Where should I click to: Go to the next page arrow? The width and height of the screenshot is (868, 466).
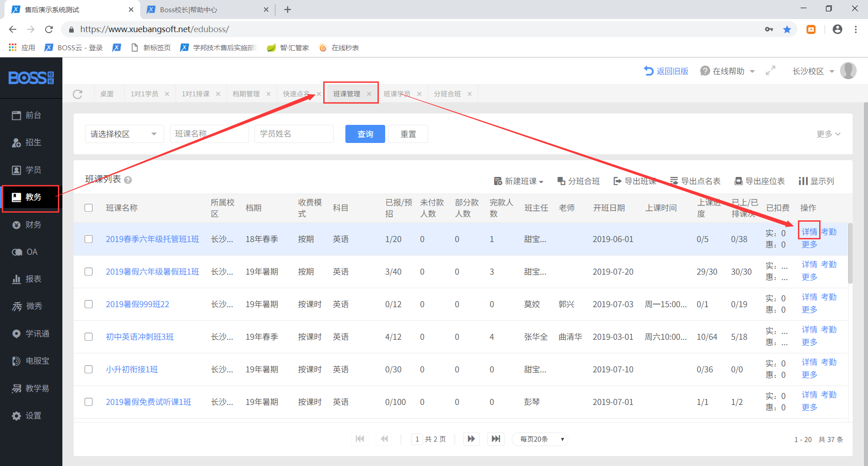click(x=471, y=439)
